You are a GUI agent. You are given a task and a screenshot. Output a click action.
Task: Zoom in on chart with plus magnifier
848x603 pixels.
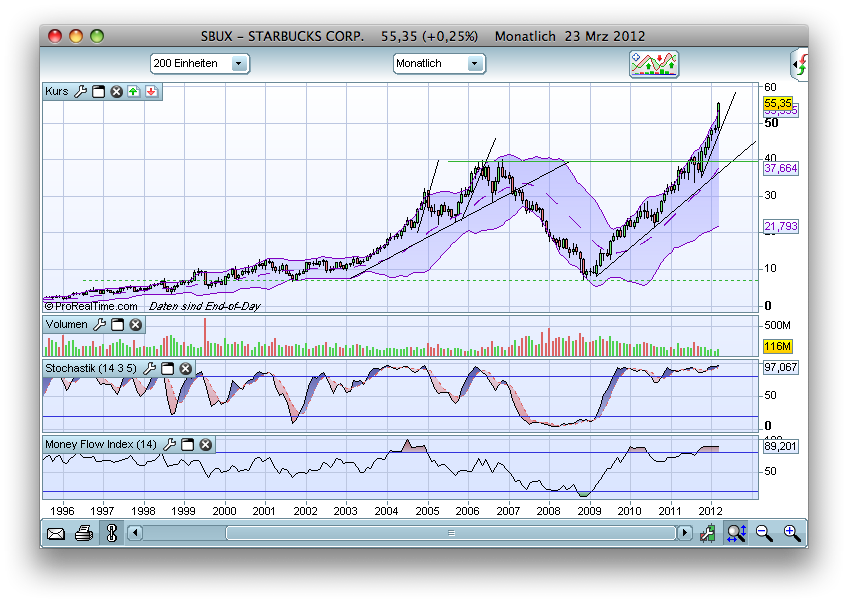coord(792,534)
